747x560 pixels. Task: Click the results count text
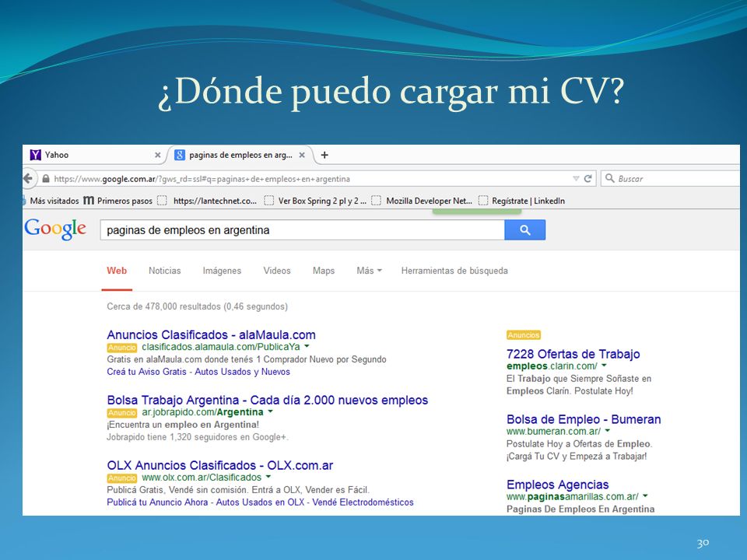point(197,306)
